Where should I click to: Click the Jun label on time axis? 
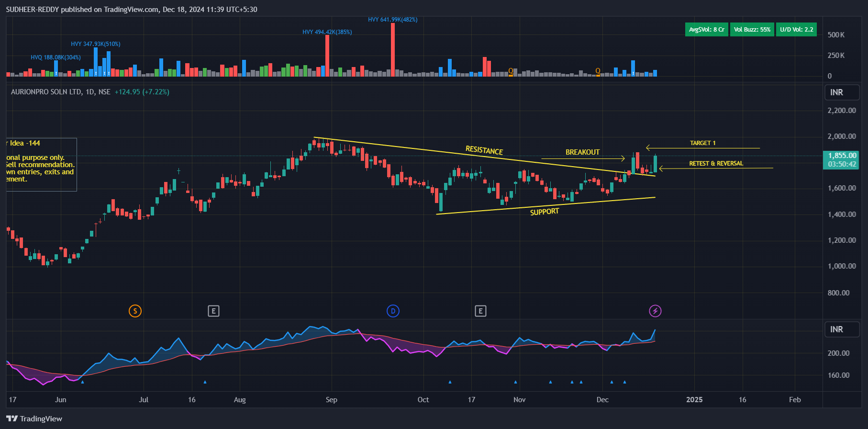61,400
